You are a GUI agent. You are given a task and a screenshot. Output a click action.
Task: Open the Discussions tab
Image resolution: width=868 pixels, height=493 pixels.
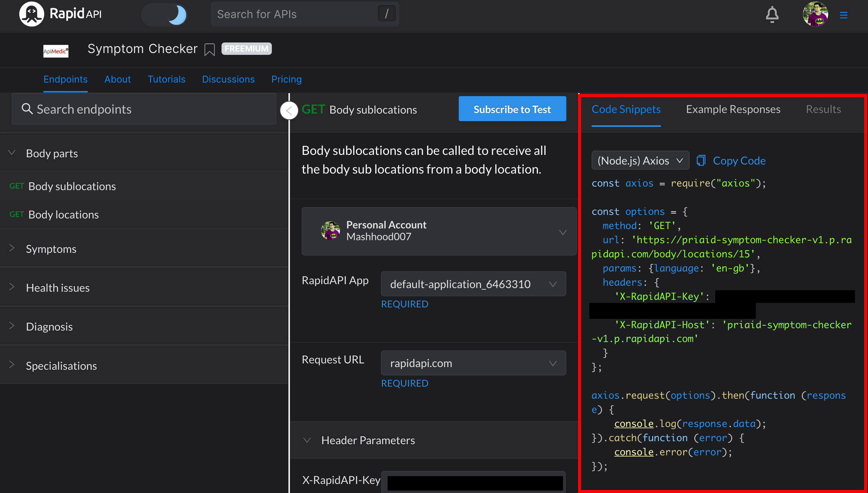pyautogui.click(x=228, y=79)
